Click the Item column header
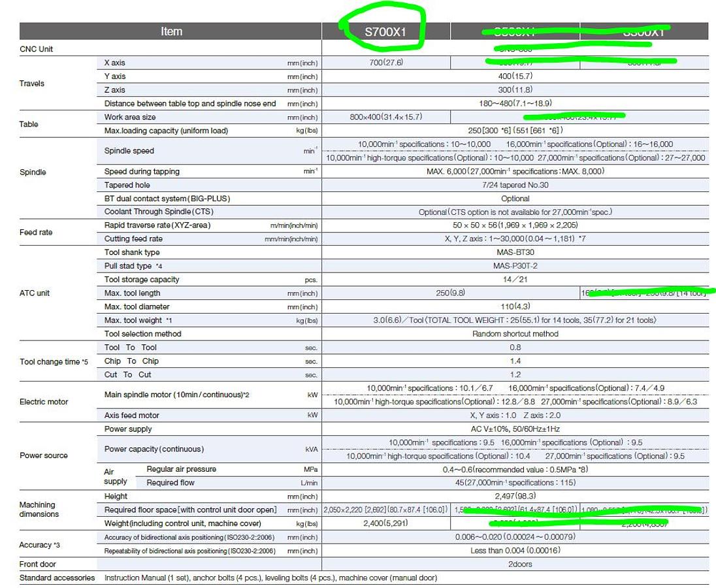The width and height of the screenshot is (716, 588). pos(171,31)
